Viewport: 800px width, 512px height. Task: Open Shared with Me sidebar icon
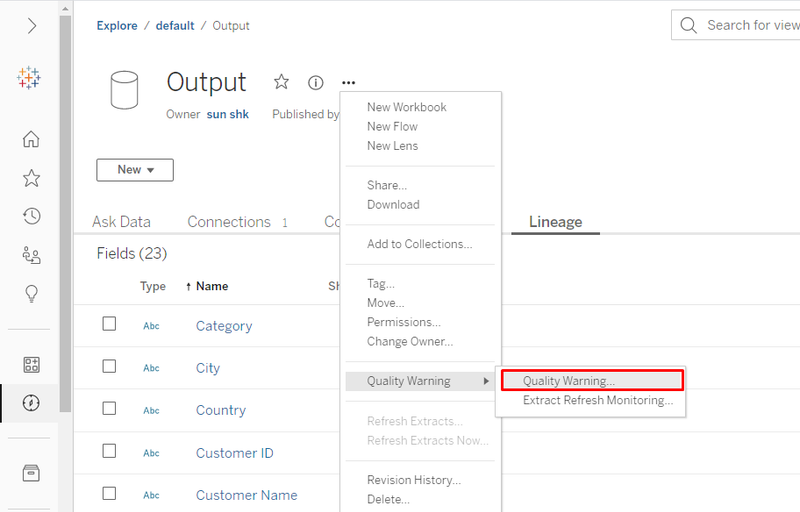click(x=31, y=255)
